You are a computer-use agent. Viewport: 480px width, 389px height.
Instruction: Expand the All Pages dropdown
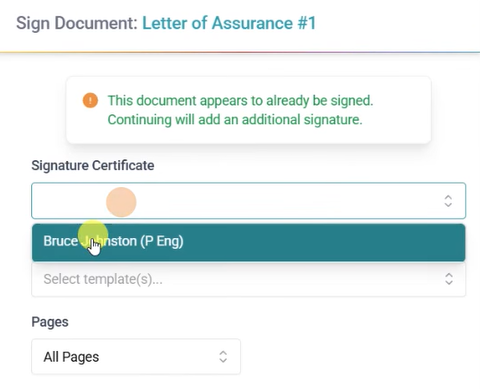pos(136,357)
